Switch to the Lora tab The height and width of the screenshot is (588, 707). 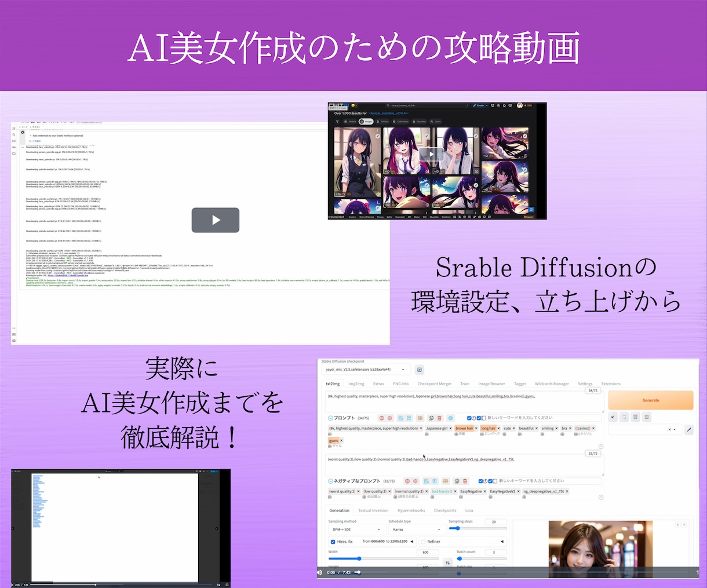click(469, 510)
